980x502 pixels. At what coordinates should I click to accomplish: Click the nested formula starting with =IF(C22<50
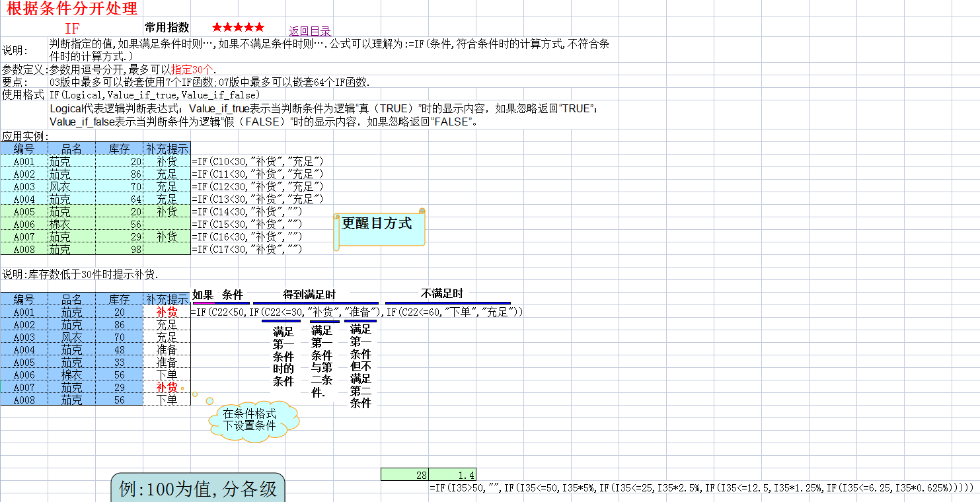point(357,311)
